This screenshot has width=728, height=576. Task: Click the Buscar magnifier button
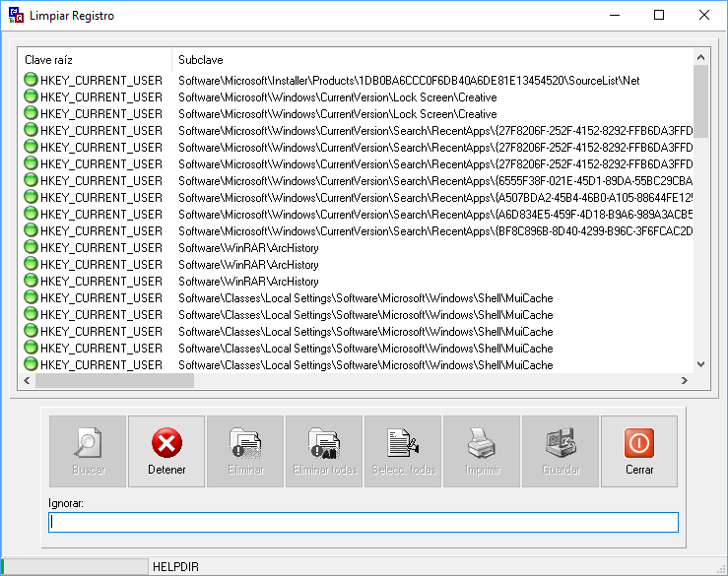88,451
